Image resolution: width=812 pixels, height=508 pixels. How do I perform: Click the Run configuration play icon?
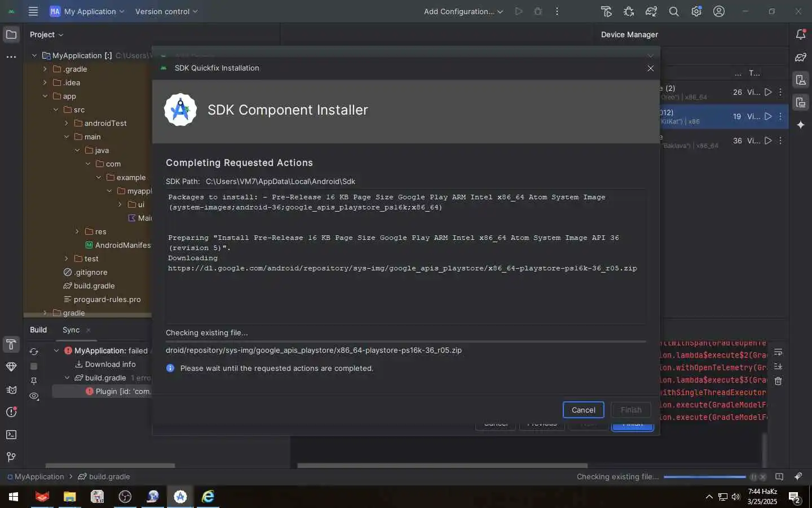519,11
